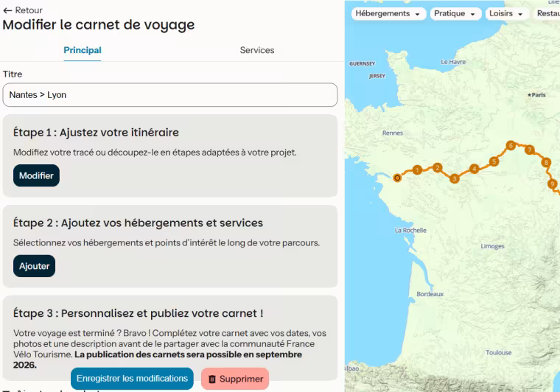Go back with the Retour link
The image size is (560, 392).
coord(23,10)
